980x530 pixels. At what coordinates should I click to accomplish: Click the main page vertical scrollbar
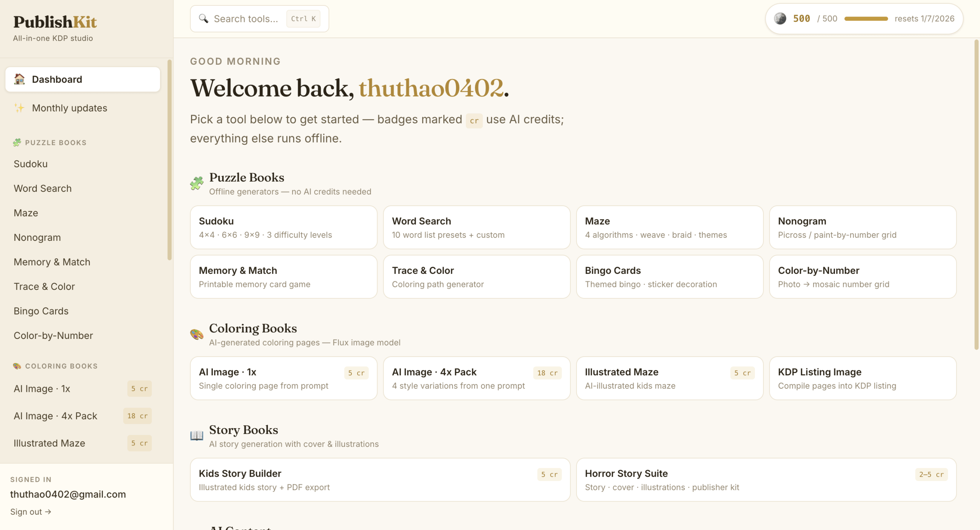point(976,195)
